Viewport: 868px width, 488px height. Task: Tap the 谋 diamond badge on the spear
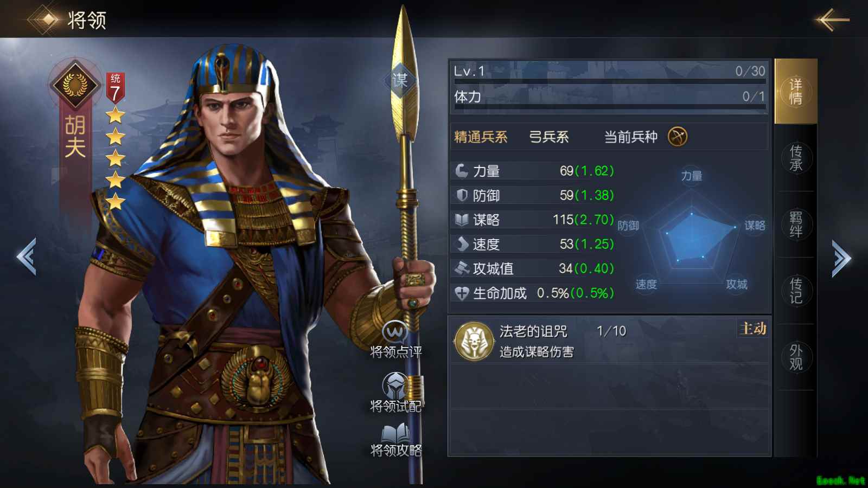tap(400, 81)
